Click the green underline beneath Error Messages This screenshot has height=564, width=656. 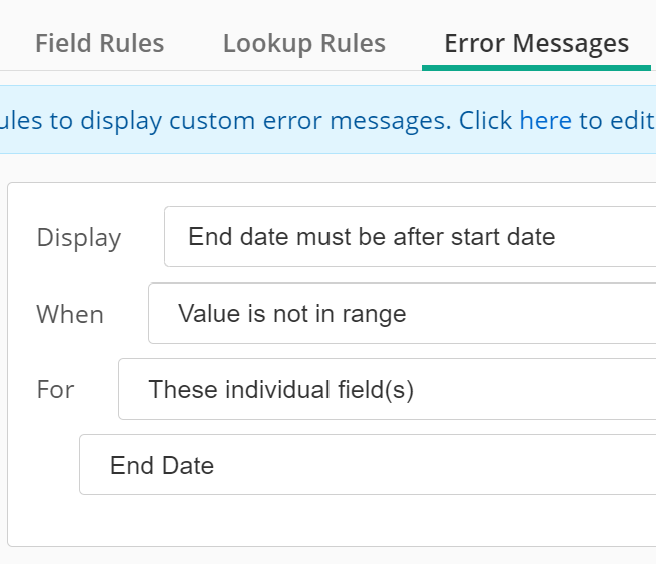point(536,68)
